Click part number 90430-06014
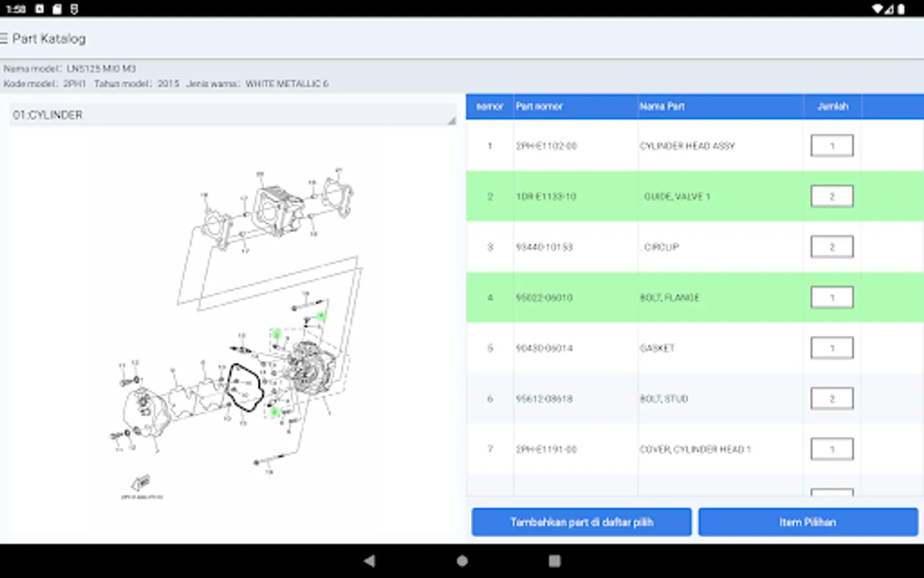 (544, 348)
